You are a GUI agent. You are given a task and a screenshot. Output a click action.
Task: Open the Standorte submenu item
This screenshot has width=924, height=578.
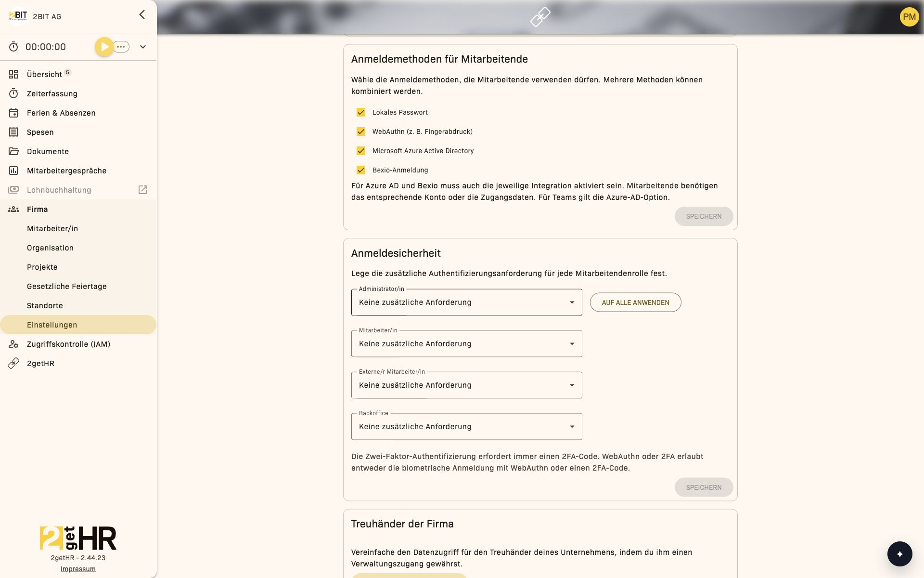tap(78, 305)
